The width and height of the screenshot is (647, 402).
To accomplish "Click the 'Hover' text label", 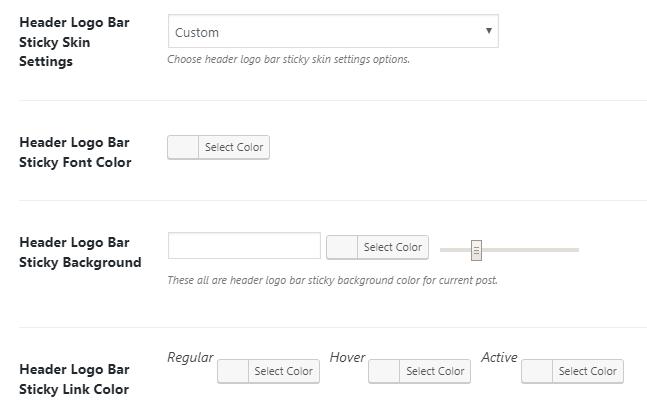I will (347, 357).
